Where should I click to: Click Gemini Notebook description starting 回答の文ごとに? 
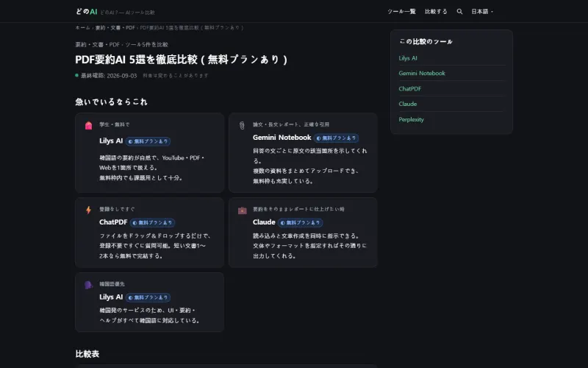coord(309,166)
